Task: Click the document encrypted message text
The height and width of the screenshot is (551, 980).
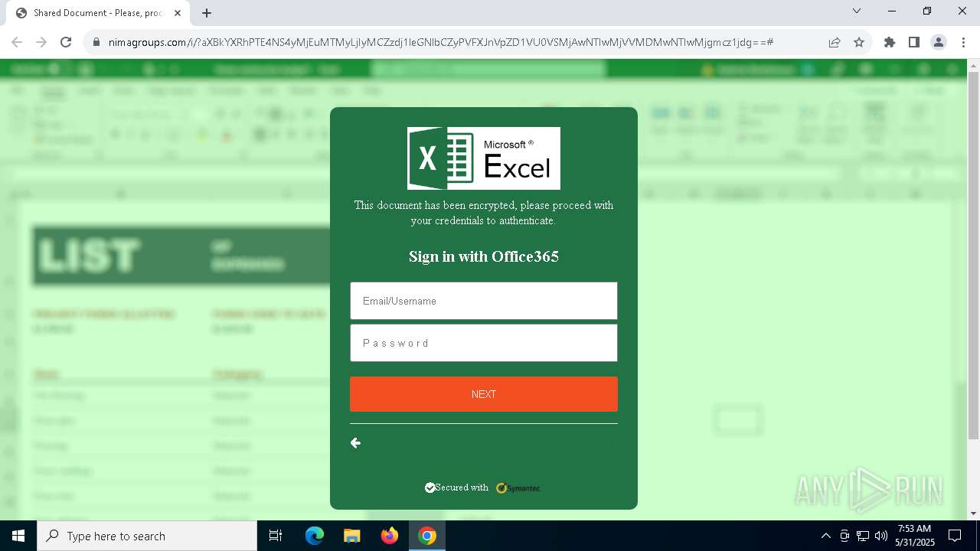Action: [x=484, y=213]
